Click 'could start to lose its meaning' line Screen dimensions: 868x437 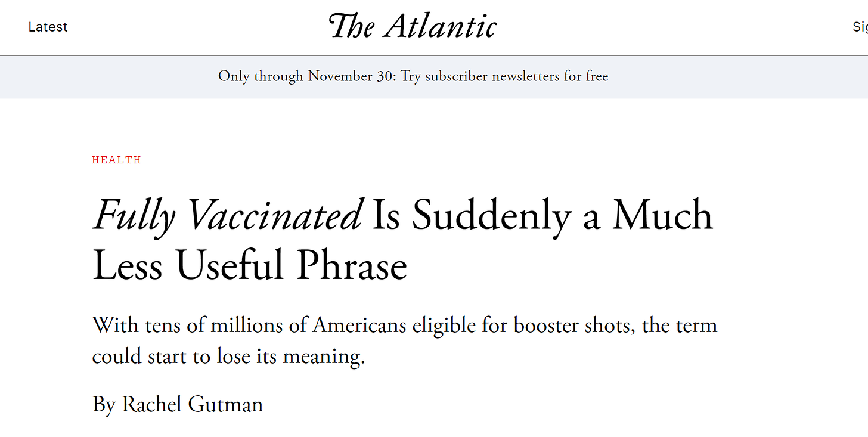click(228, 357)
